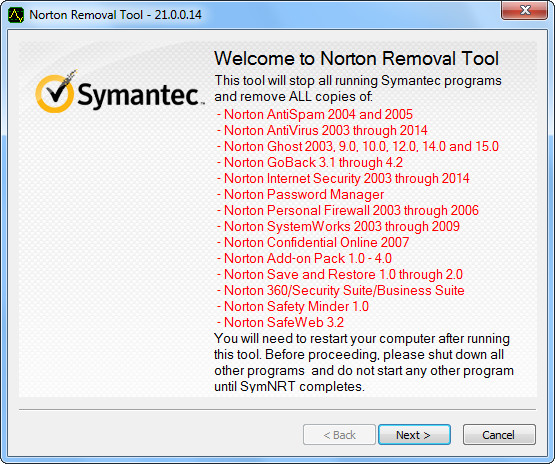Click 'Norton Safety Minder 1.0' line
The width and height of the screenshot is (555, 464).
pos(293,306)
